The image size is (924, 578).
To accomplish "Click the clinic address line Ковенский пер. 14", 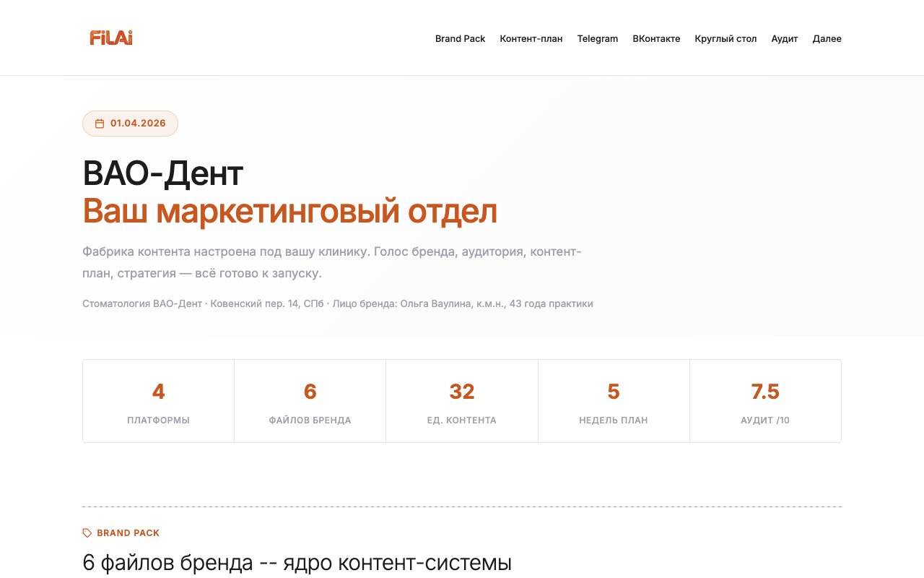I will (338, 304).
